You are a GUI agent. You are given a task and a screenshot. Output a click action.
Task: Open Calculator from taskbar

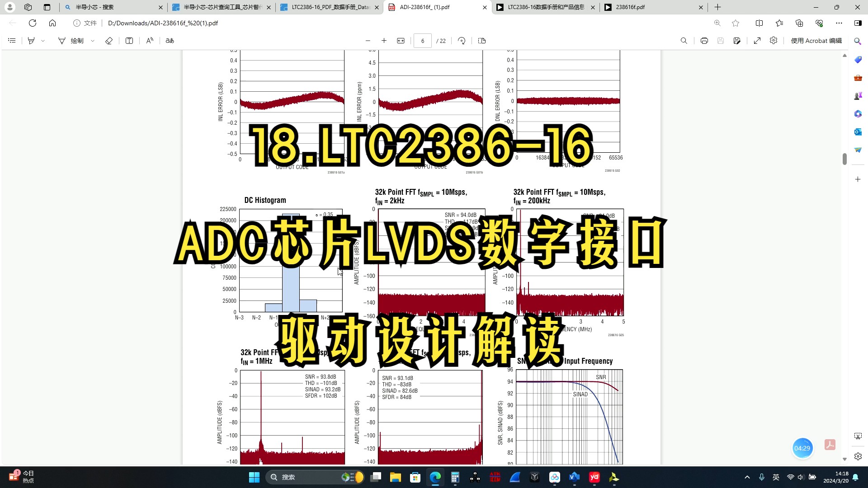coord(455,477)
